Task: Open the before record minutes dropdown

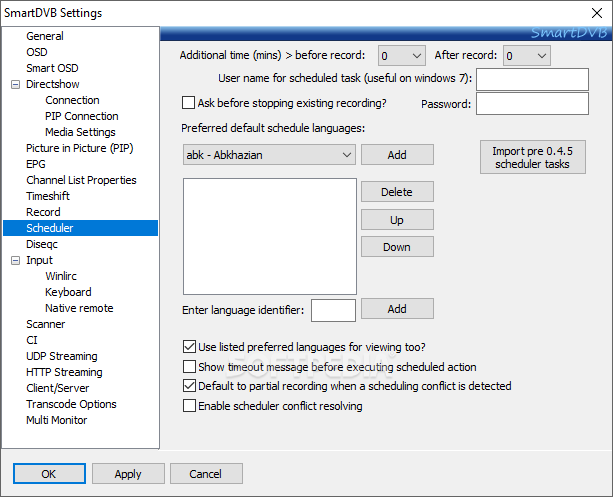Action: point(402,56)
